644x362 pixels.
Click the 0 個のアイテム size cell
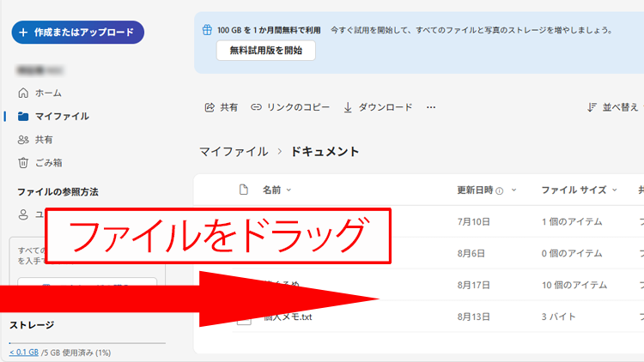click(x=572, y=253)
